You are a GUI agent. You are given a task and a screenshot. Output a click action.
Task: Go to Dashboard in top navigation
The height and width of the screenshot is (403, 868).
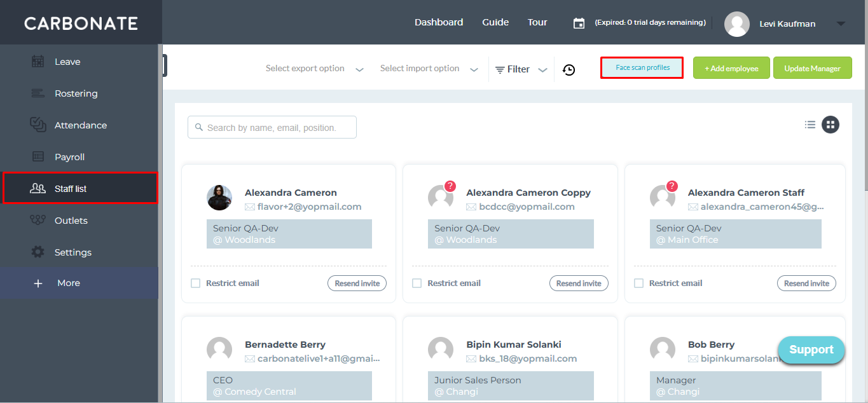pos(439,22)
